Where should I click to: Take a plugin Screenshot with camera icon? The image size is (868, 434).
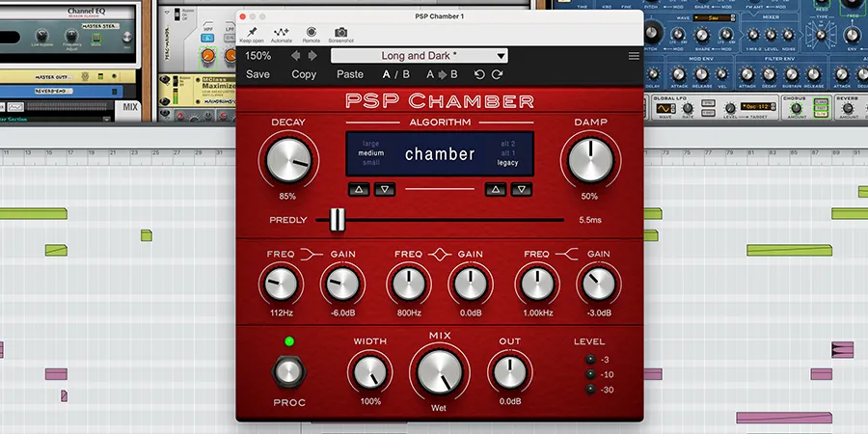click(341, 32)
